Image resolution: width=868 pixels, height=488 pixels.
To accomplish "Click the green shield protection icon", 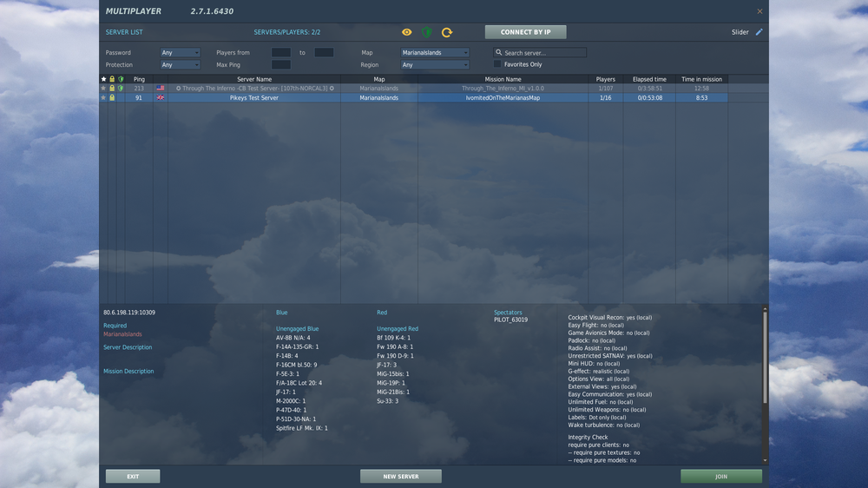I will pos(426,32).
